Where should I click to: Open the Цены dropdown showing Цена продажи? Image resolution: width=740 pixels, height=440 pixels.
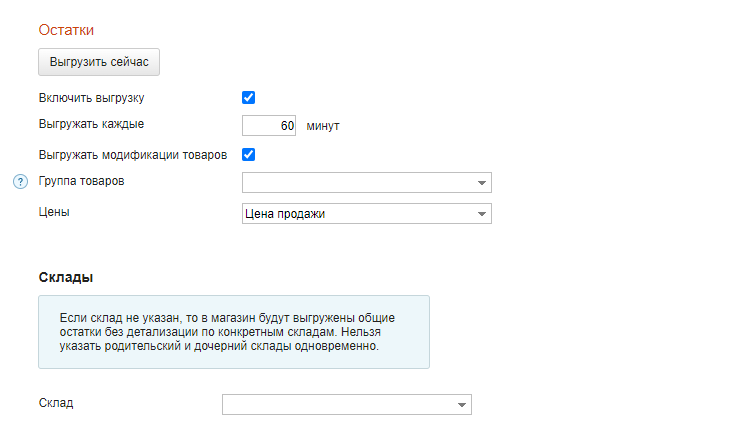(x=367, y=213)
